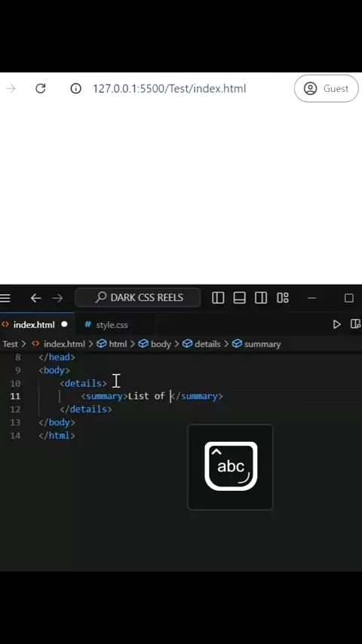This screenshot has height=644, width=362.
Task: Toggle the secondary side bar layout icon
Action: pos(261,298)
